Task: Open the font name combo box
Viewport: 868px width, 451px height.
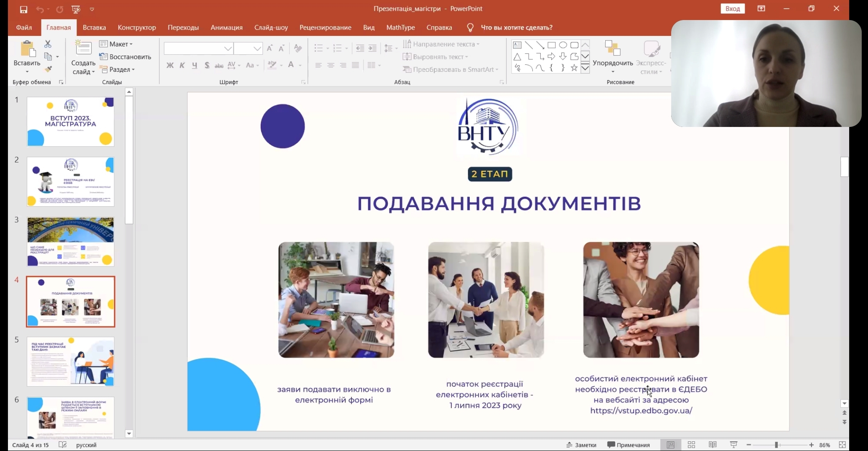Action: click(x=199, y=48)
